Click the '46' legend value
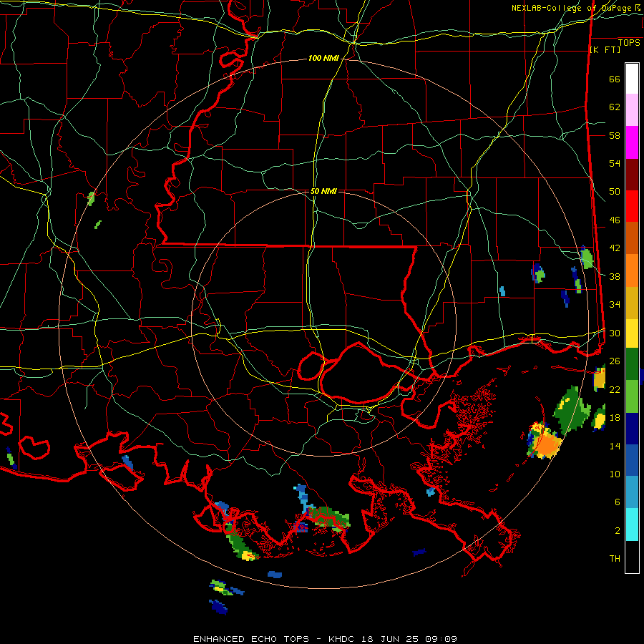The image size is (644, 644). 615,220
